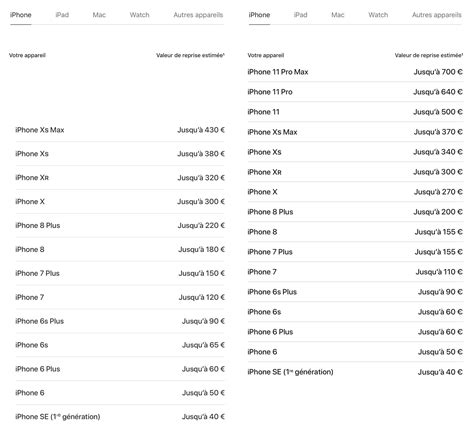Select iPhone SE 1st generation in right list
This screenshot has height=429, width=474.
point(355,372)
